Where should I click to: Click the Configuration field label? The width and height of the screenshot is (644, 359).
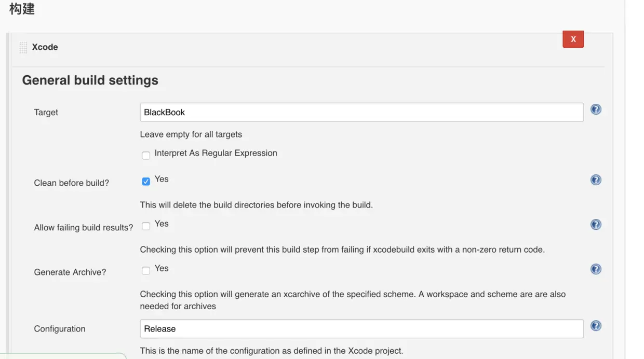60,329
